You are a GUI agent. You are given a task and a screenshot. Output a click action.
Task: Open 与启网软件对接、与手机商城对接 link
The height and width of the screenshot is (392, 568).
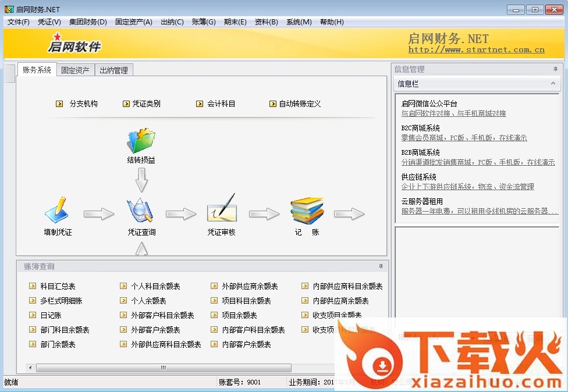(x=453, y=113)
